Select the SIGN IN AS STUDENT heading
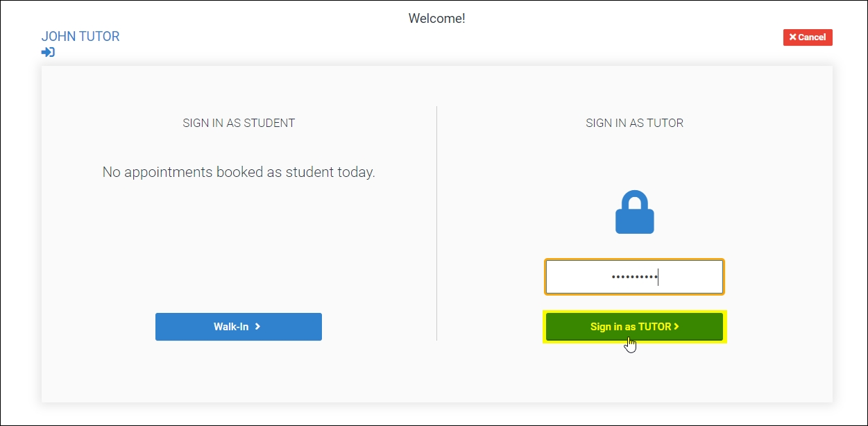Screen dimensions: 868x426 239,123
